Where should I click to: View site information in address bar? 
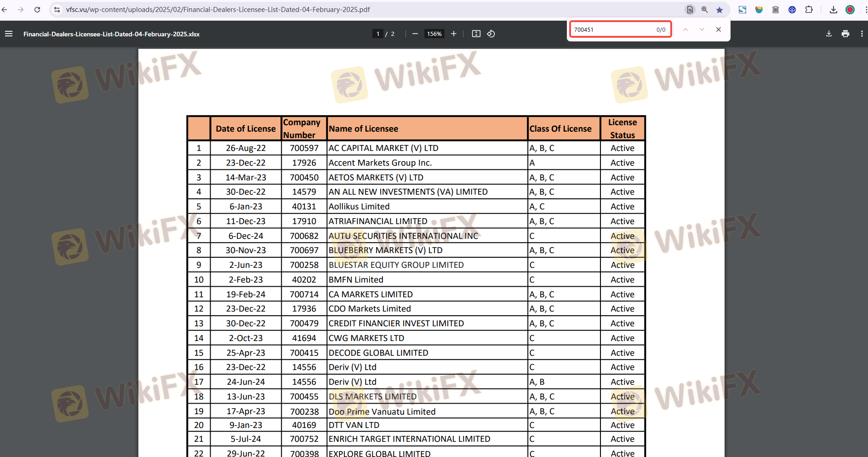[57, 10]
